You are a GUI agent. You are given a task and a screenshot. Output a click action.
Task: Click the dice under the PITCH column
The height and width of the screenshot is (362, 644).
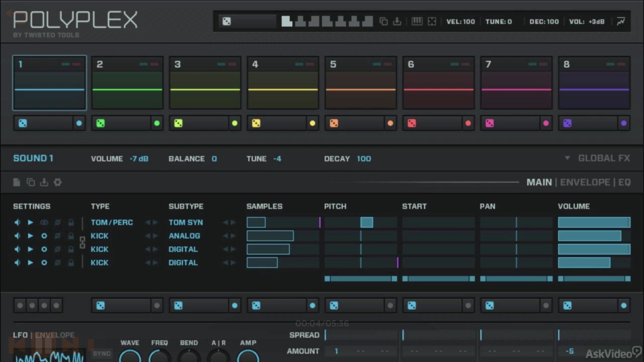tap(334, 306)
